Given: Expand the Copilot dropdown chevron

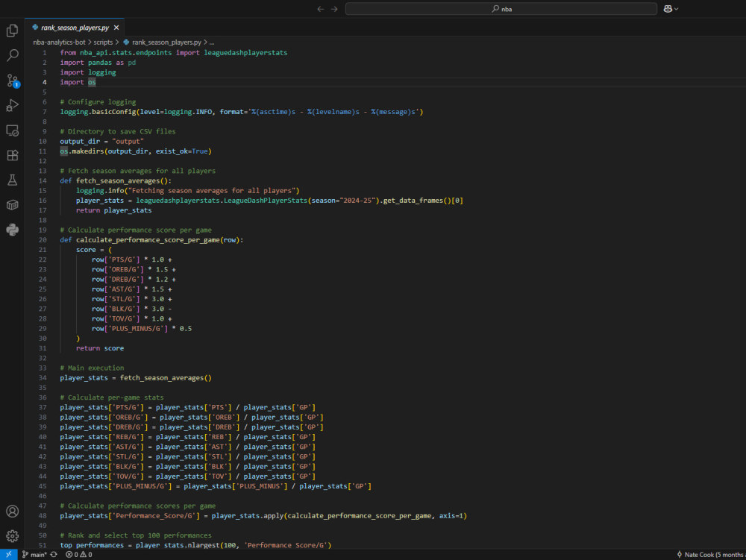Looking at the screenshot, I should pos(677,9).
